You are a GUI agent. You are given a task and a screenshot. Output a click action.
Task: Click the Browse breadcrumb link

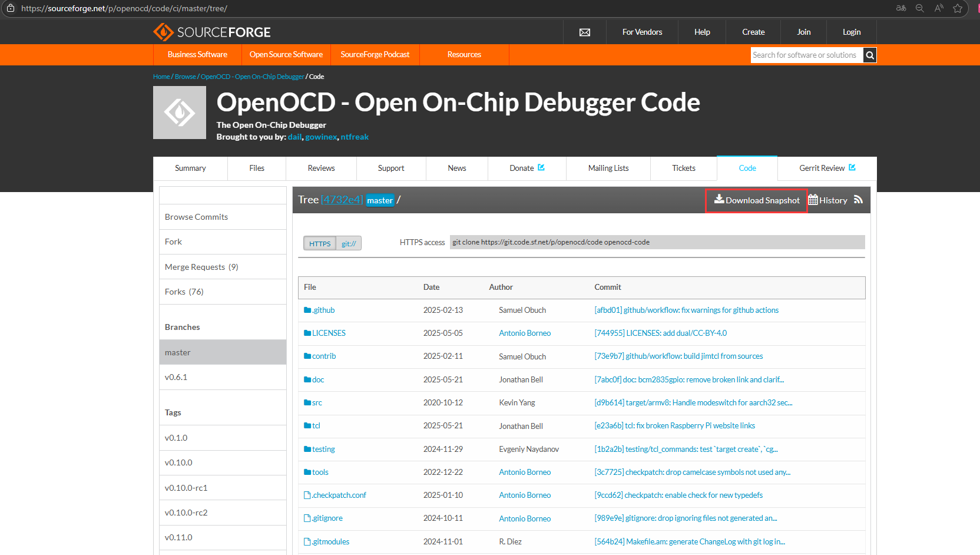185,77
